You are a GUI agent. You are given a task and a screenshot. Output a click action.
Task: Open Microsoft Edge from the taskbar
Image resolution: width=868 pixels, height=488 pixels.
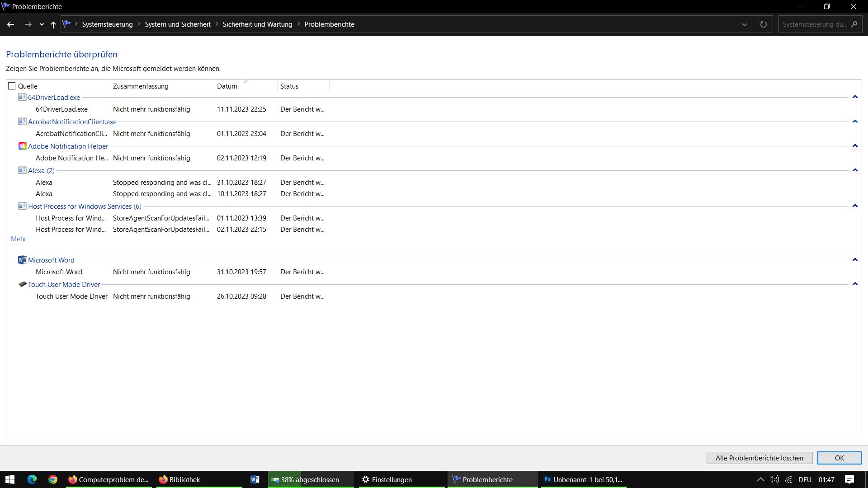tap(32, 479)
